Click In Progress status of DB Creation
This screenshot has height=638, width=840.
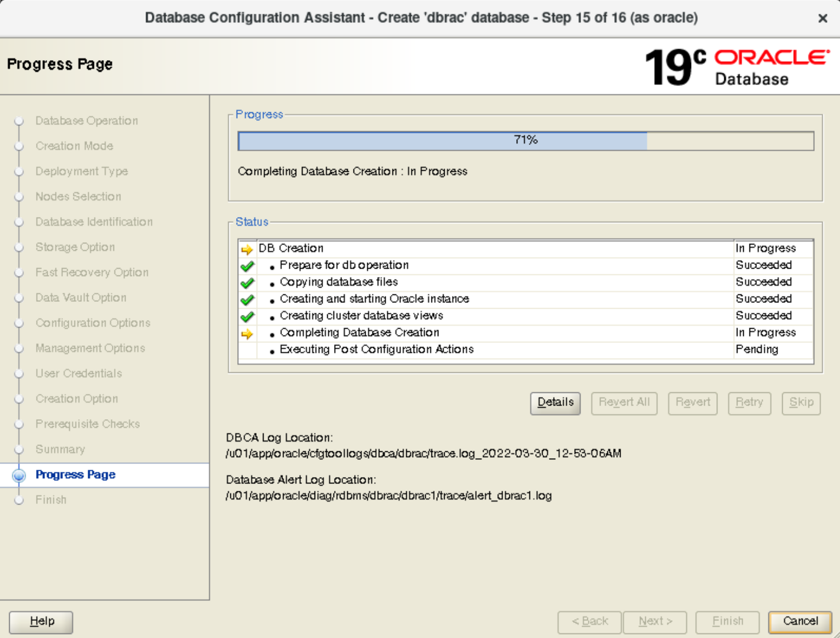coord(766,249)
